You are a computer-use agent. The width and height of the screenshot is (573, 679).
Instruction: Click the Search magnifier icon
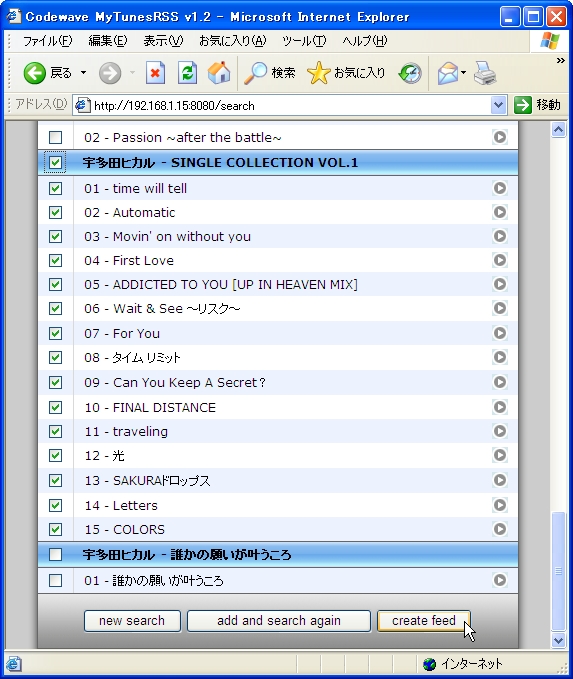[x=256, y=73]
